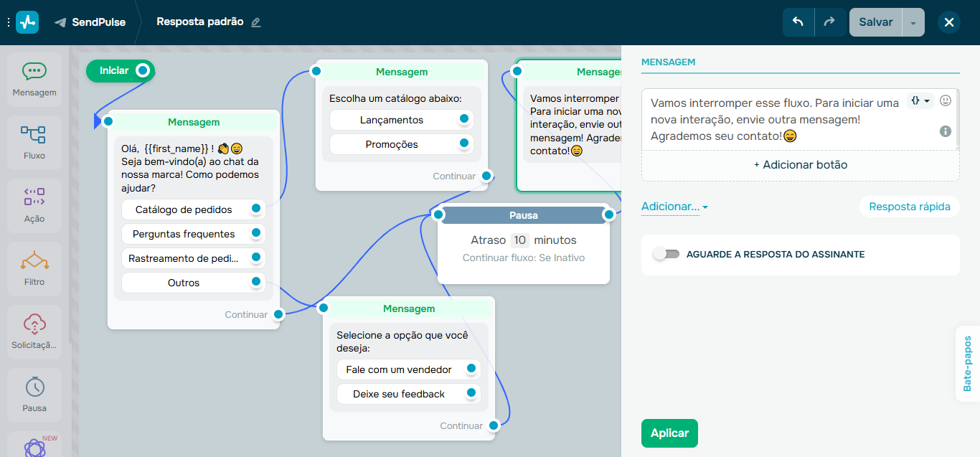Open emoji picker in message editor
Image resolution: width=980 pixels, height=457 pixels.
[x=946, y=100]
